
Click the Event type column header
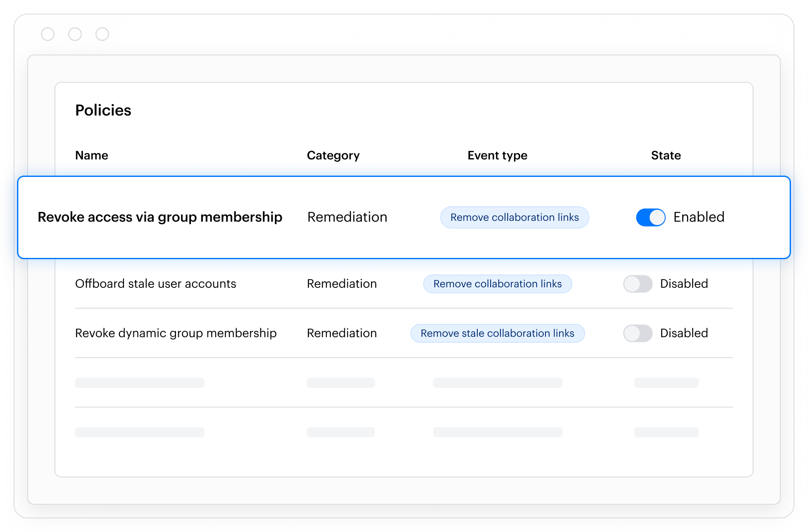tap(497, 156)
